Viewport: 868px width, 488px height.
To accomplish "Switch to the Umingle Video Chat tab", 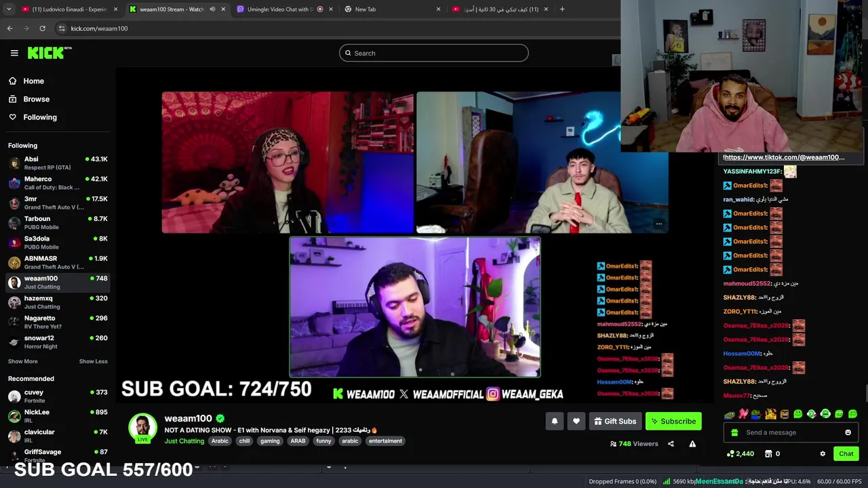I will click(285, 9).
